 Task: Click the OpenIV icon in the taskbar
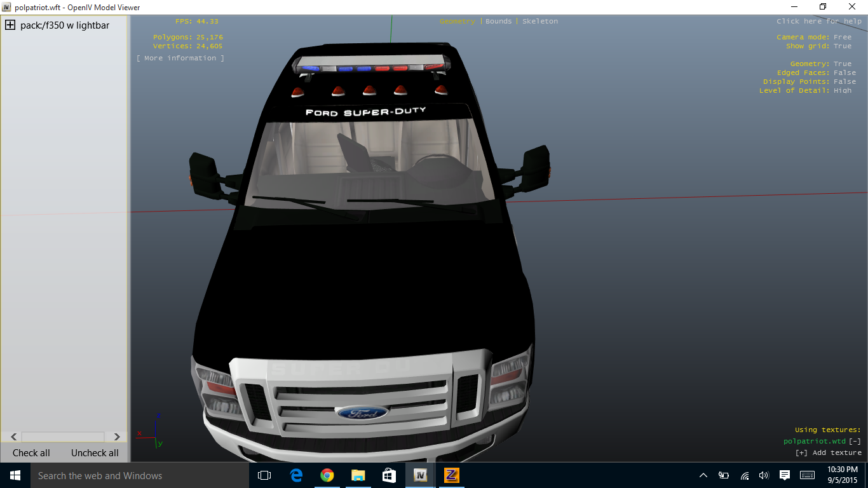420,475
